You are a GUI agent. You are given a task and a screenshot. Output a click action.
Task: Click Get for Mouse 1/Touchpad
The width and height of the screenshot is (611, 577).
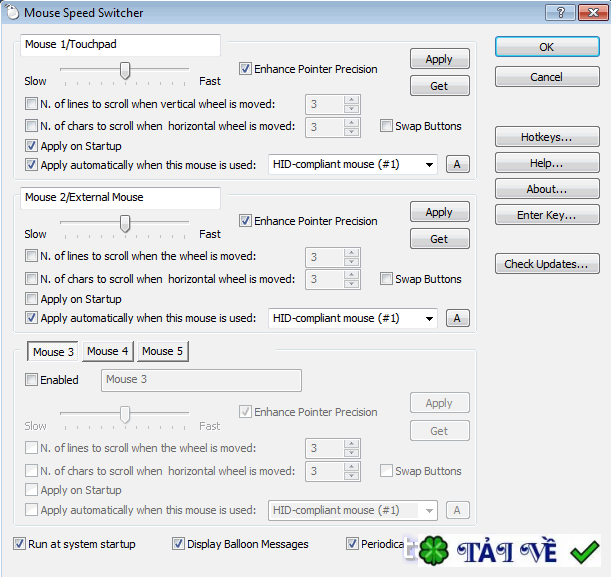click(x=440, y=86)
